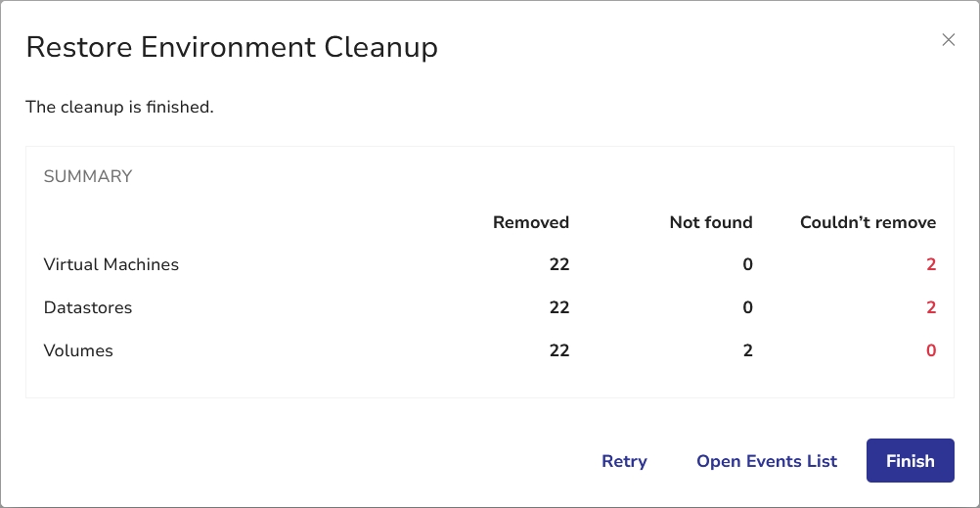This screenshot has width=980, height=508.
Task: Select the cleanup finished message text
Action: pyautogui.click(x=119, y=107)
